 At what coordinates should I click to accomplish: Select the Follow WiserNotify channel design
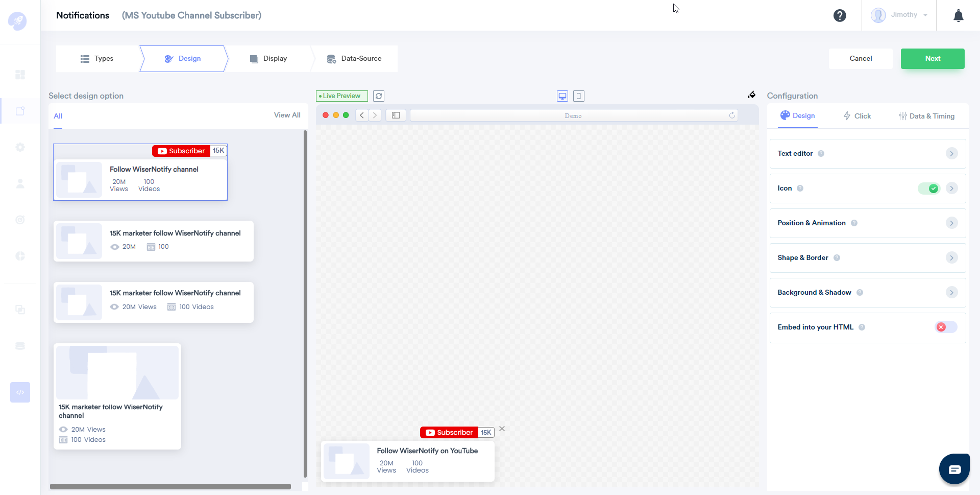click(140, 172)
